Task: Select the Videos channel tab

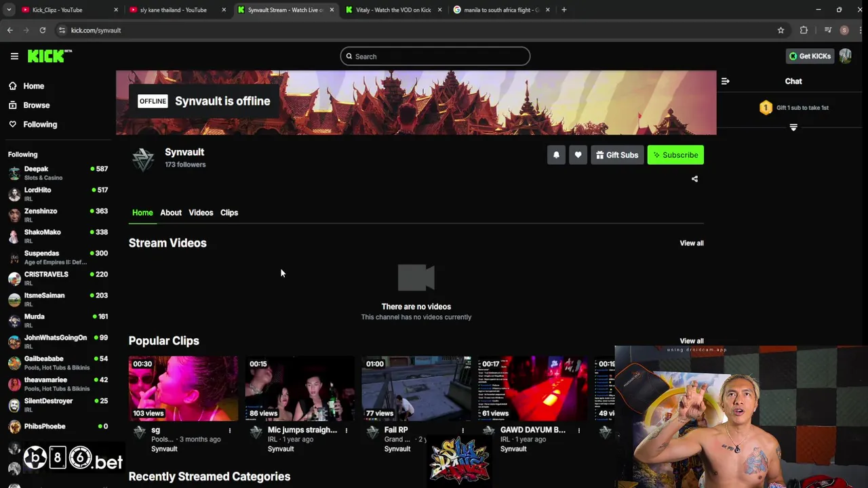Action: (x=201, y=213)
